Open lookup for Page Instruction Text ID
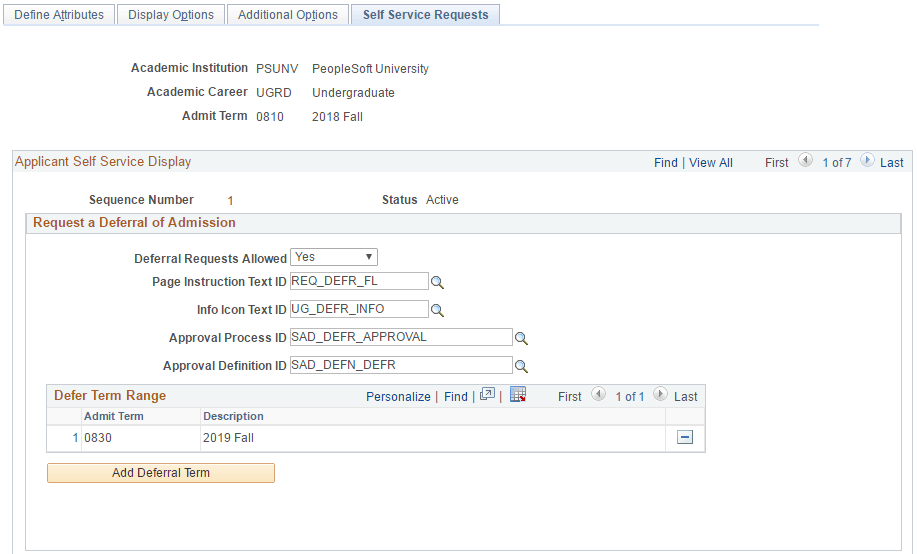The image size is (917, 554). click(x=437, y=283)
